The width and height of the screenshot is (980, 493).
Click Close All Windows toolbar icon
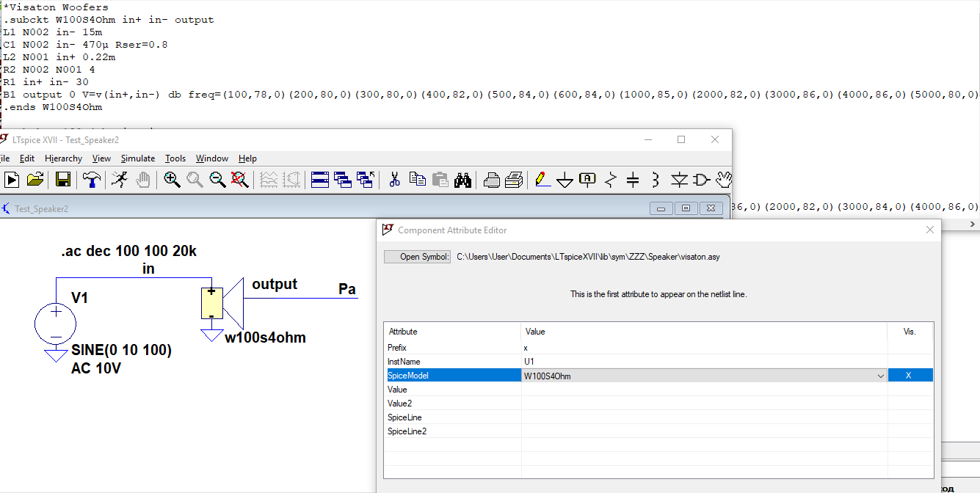click(x=366, y=179)
